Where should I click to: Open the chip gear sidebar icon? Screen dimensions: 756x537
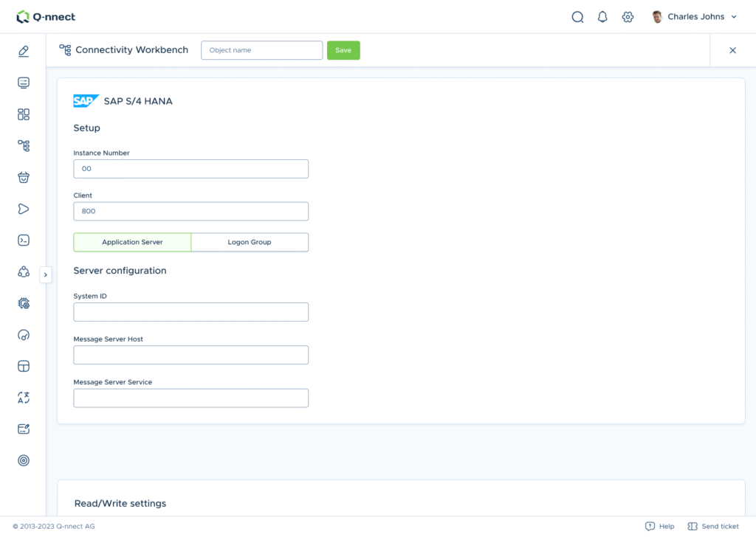tap(23, 303)
